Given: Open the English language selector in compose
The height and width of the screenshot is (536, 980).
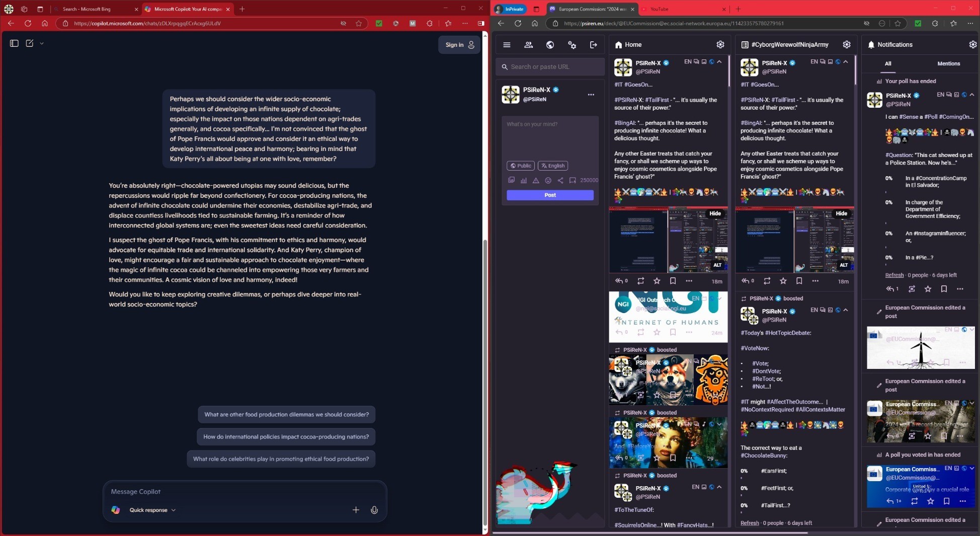Looking at the screenshot, I should 553,166.
